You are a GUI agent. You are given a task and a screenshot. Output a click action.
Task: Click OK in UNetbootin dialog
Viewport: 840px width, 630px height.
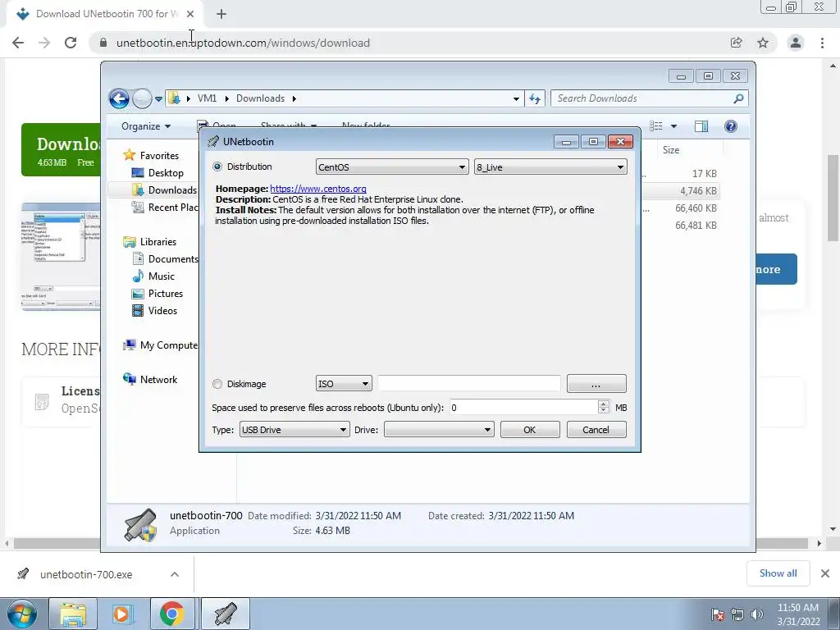(530, 430)
